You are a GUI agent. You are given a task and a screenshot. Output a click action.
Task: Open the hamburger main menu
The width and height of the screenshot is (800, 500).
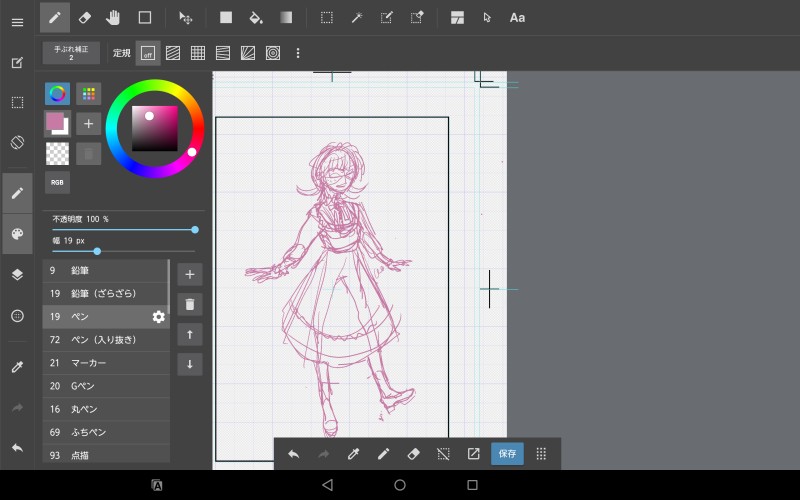pos(17,22)
